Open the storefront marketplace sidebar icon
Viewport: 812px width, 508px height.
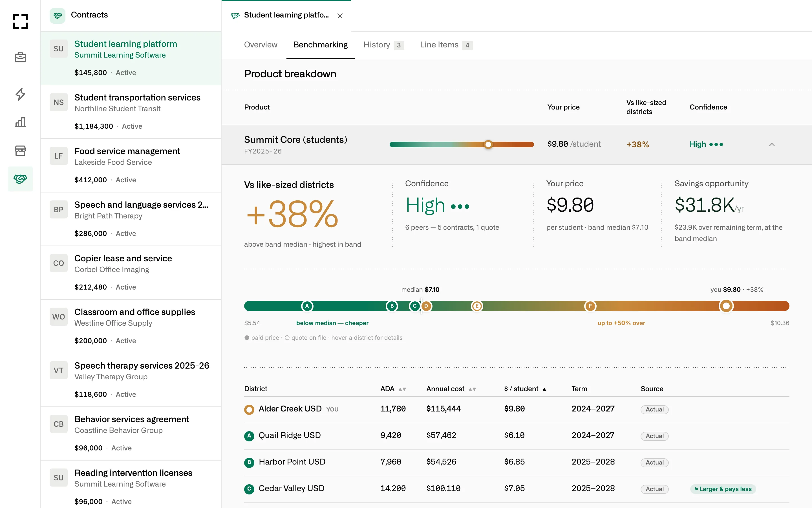20,150
